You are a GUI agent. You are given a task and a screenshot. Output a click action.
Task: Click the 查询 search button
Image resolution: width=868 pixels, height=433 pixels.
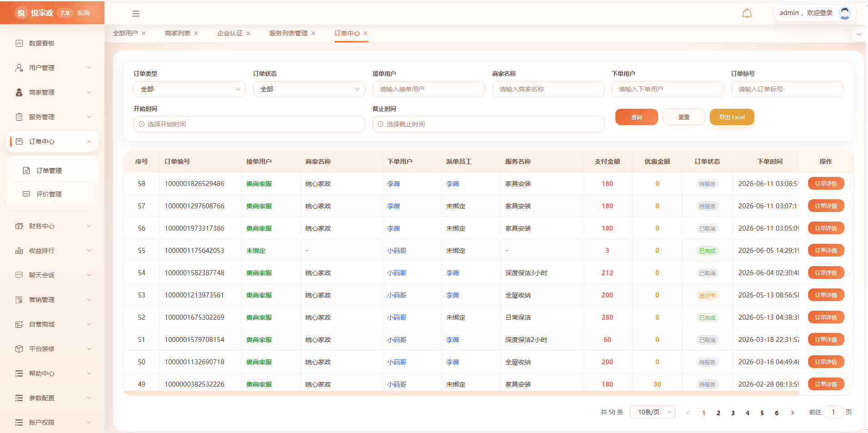pyautogui.click(x=636, y=117)
